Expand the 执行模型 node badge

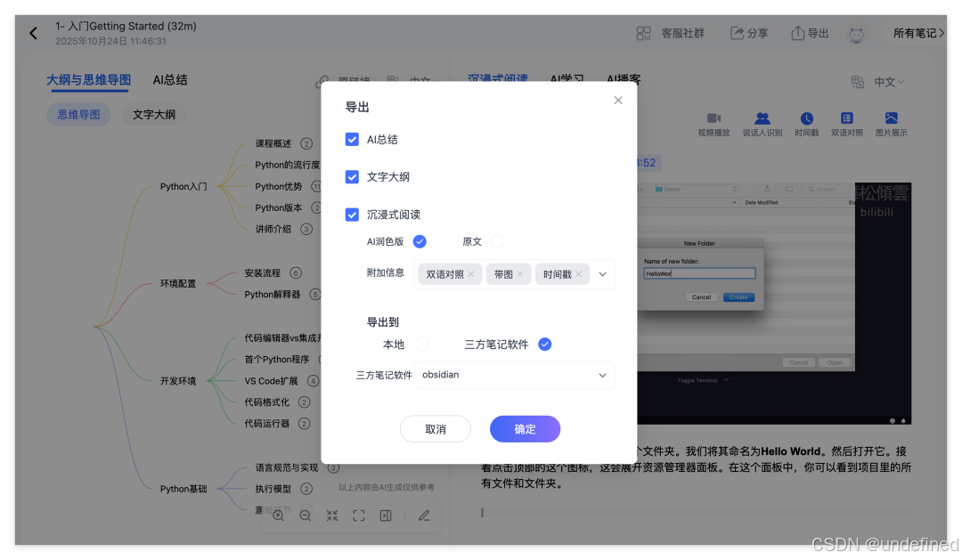pyautogui.click(x=306, y=488)
